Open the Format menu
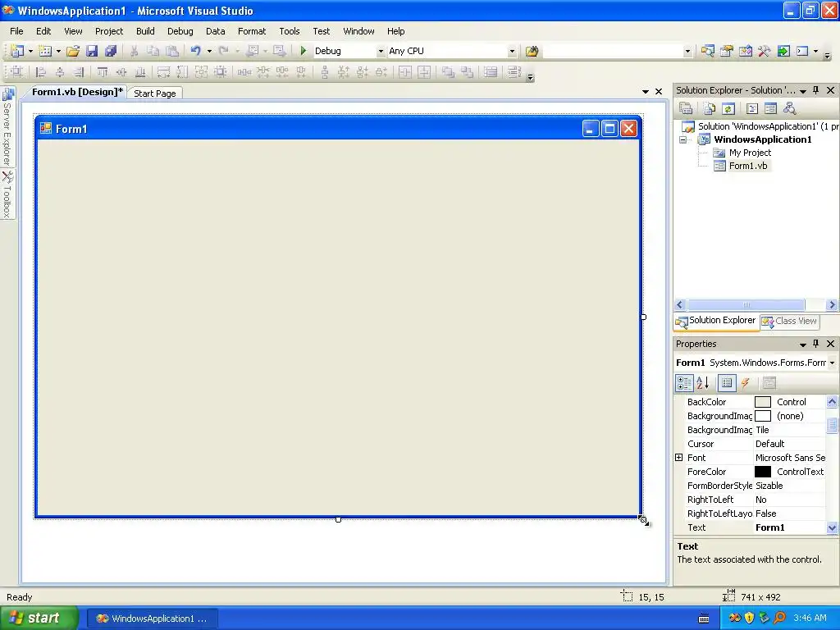Screen dimensions: 840x630 click(252, 31)
